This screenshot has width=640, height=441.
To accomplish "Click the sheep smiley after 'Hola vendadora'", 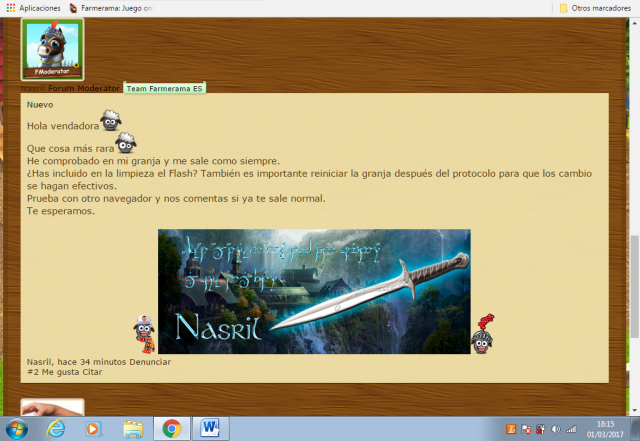I will click(111, 123).
